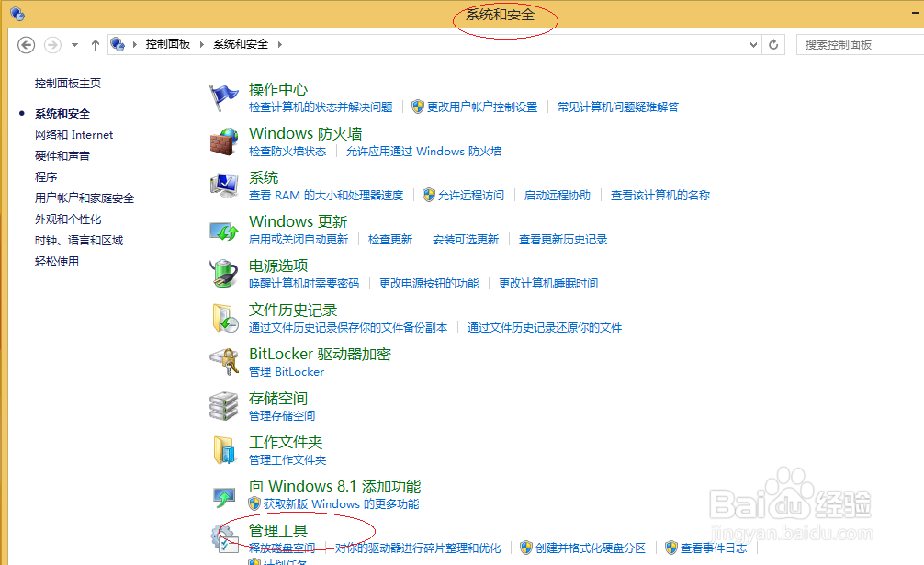Click 检查计算机的状态并解决问题
Screen dimensions: 924x565
point(321,107)
